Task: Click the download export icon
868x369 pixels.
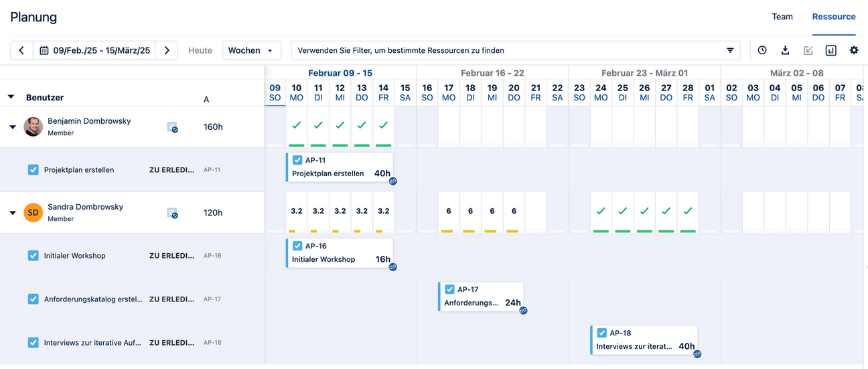Action: click(x=785, y=50)
